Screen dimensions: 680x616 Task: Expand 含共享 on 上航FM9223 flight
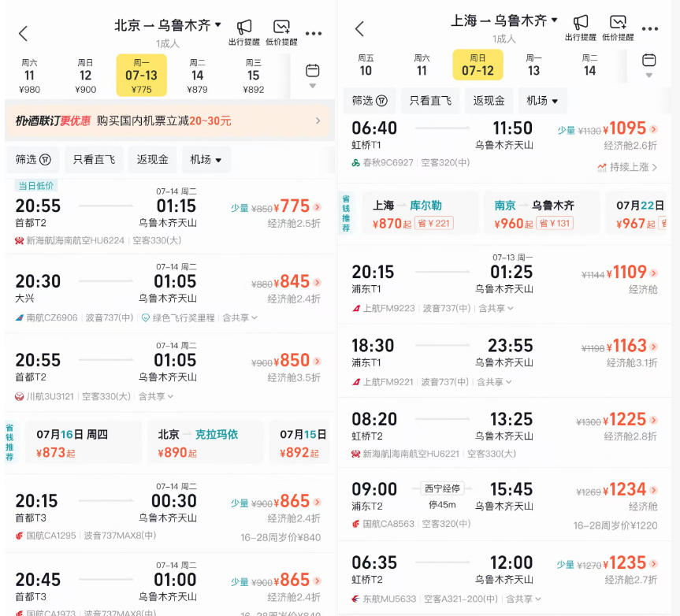(496, 308)
